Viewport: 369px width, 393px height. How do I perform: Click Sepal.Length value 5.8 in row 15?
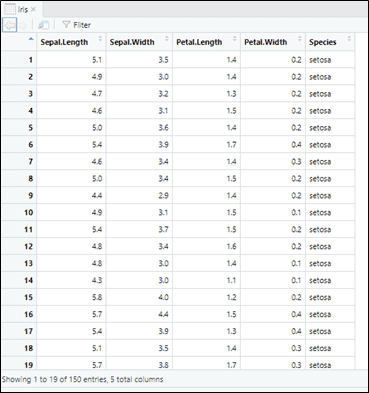(97, 297)
